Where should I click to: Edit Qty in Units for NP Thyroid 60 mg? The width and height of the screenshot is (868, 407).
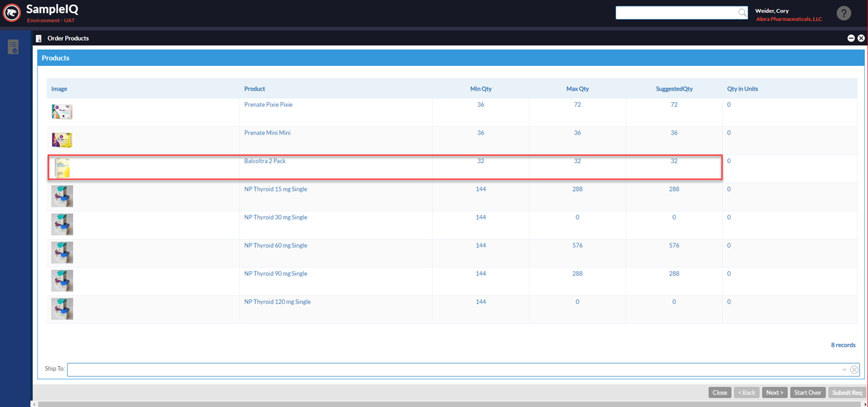(729, 246)
